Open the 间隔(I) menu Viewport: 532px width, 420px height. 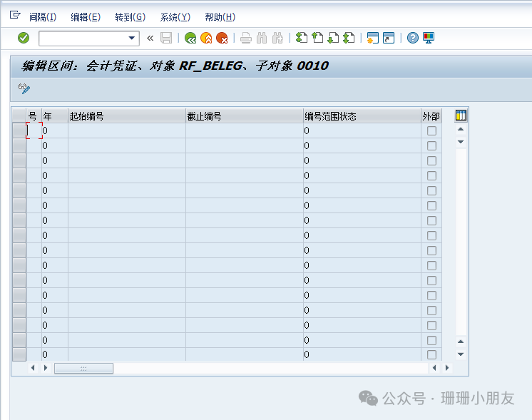pyautogui.click(x=42, y=17)
